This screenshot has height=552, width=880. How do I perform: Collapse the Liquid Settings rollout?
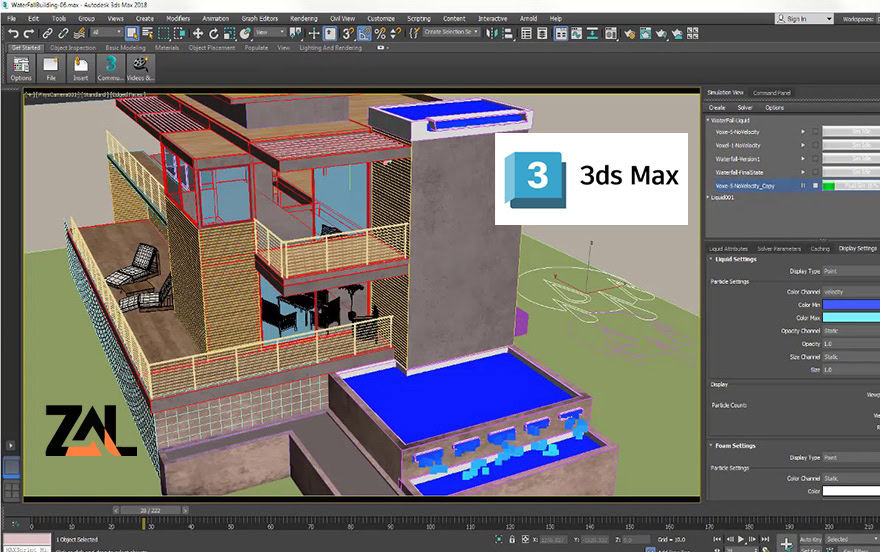pyautogui.click(x=711, y=259)
